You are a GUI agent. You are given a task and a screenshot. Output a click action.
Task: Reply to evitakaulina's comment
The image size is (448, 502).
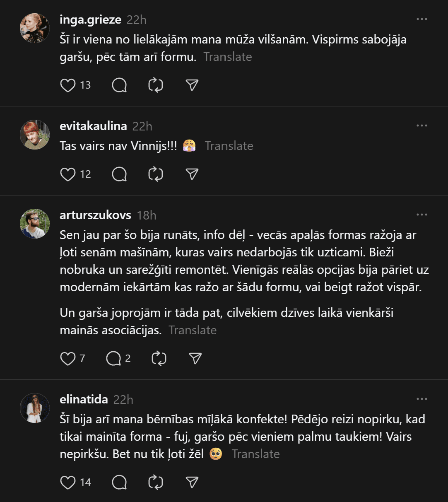click(x=119, y=174)
